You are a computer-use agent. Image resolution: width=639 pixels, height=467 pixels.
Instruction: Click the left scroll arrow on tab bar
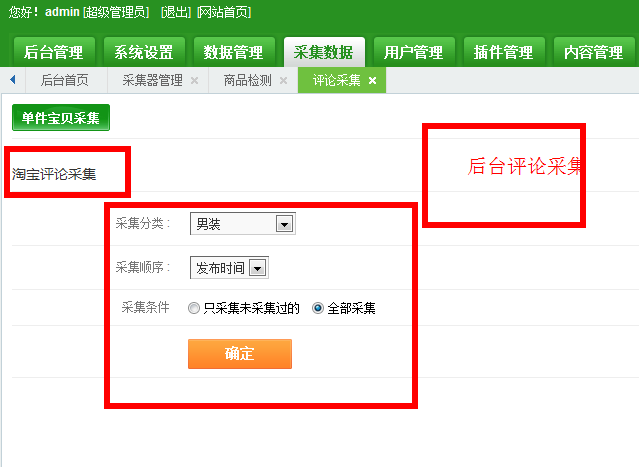13,80
